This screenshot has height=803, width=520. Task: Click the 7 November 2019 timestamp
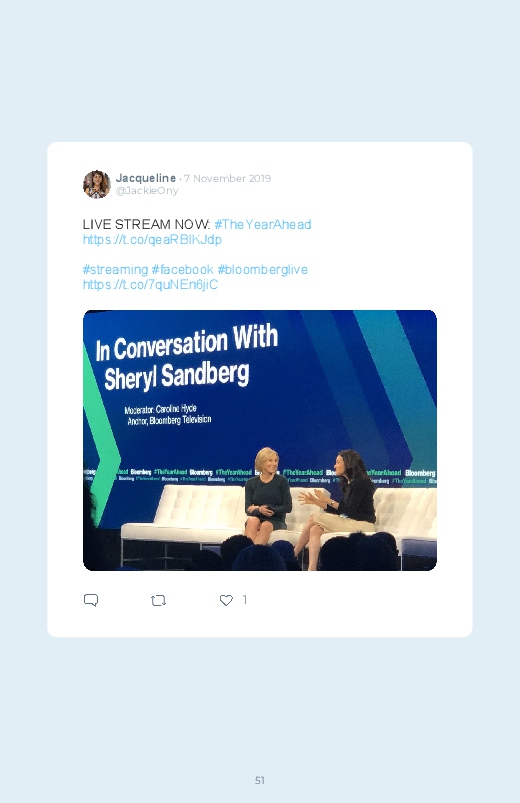pyautogui.click(x=227, y=178)
